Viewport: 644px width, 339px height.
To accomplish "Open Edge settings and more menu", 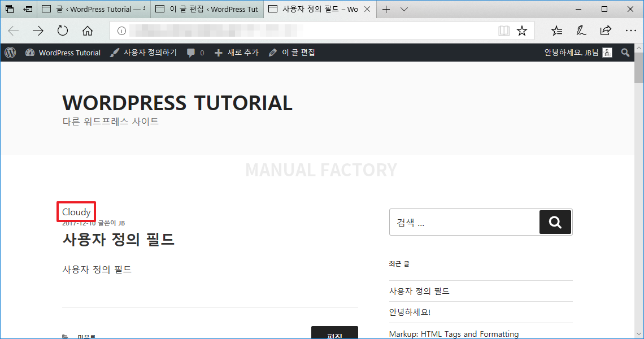I will coord(631,31).
